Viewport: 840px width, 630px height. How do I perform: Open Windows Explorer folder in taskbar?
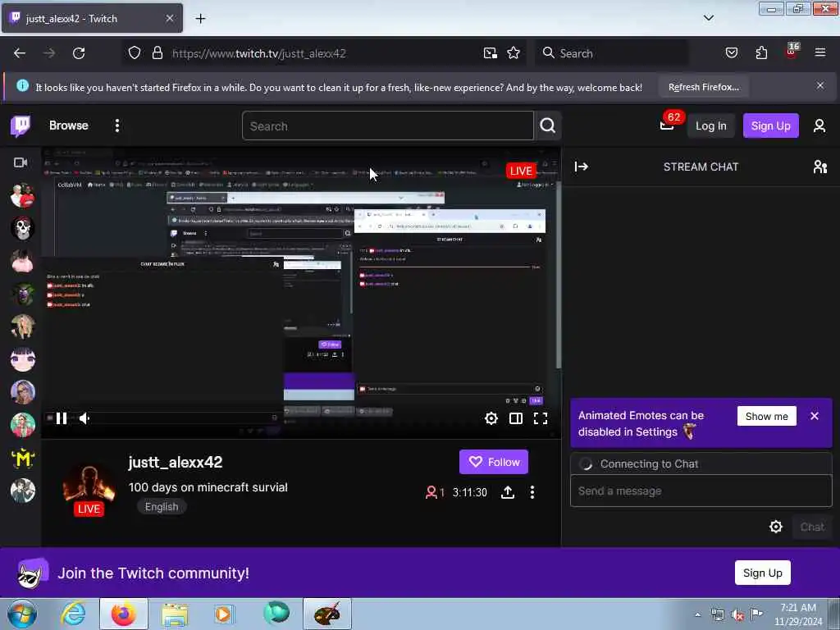175,614
